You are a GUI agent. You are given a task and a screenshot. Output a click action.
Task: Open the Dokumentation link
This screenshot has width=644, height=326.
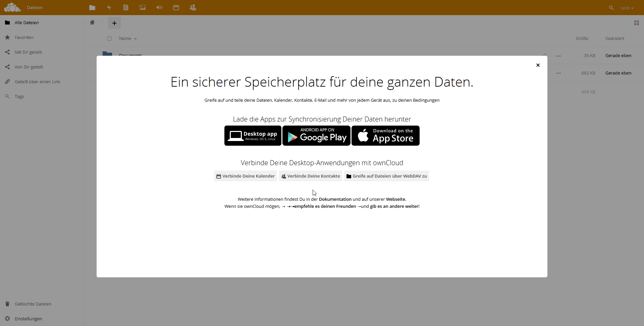tap(335, 199)
